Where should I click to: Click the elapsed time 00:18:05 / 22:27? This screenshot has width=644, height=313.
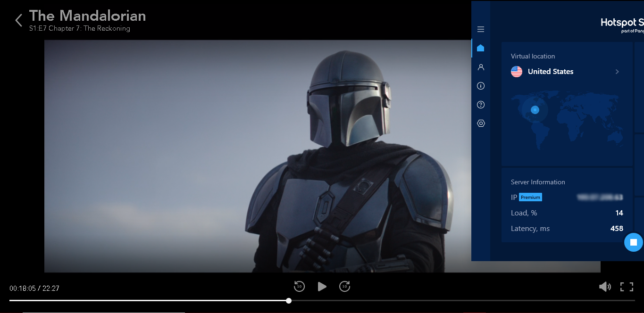[x=34, y=288]
